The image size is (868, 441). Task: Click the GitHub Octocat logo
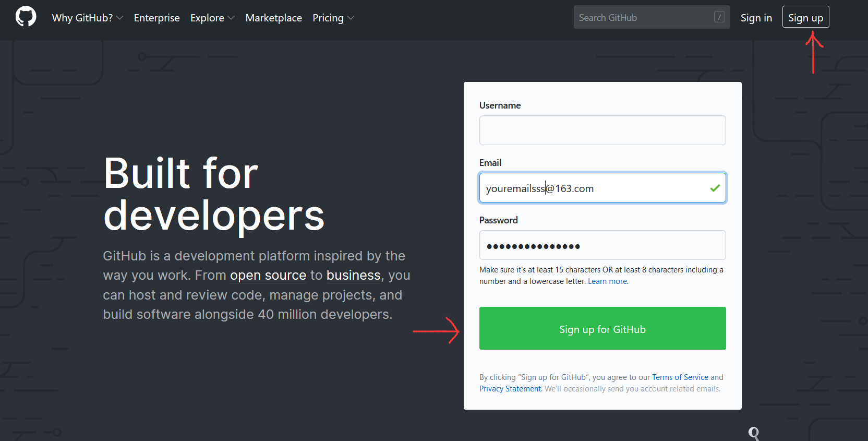tap(26, 17)
